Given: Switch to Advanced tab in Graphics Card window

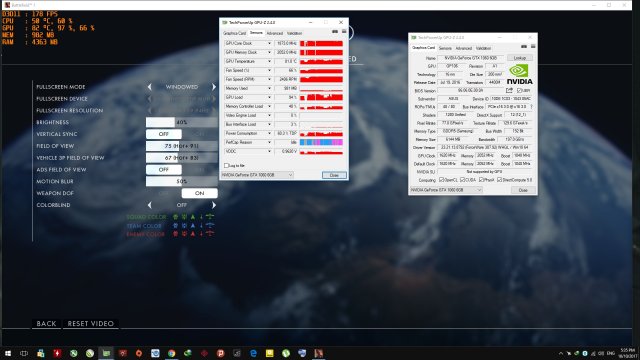Looking at the screenshot, I should (x=463, y=48).
